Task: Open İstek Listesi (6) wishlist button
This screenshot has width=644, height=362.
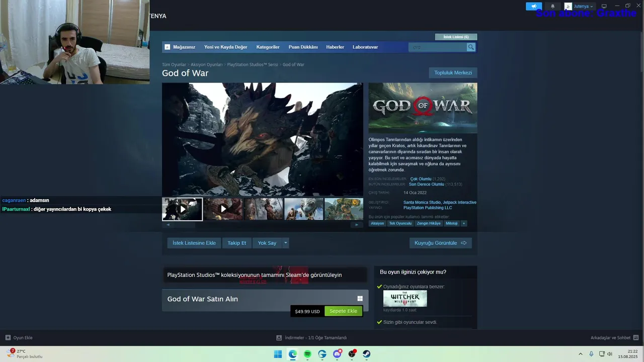Action: (x=456, y=37)
